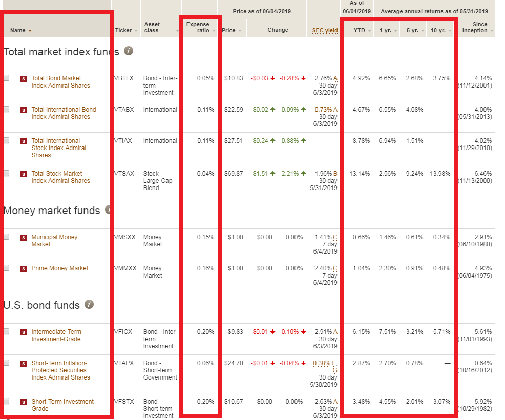Select VTSAX expense ratio 0.04%
This screenshot has height=420, width=505.
tap(205, 173)
